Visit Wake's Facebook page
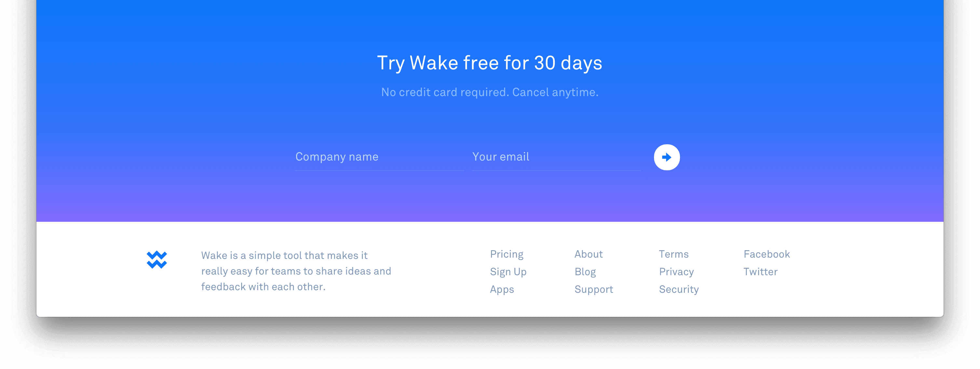This screenshot has width=980, height=369. [767, 254]
